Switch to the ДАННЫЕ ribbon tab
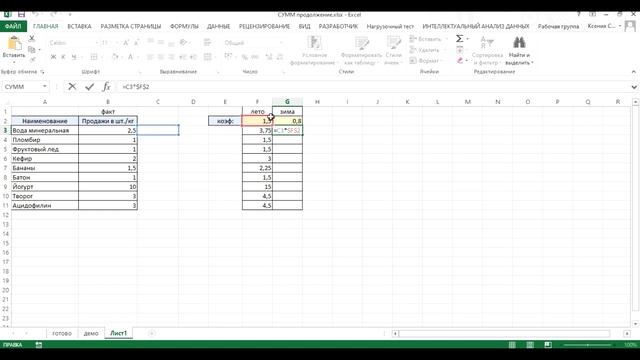Viewport: 640px width, 360px height. (x=218, y=26)
